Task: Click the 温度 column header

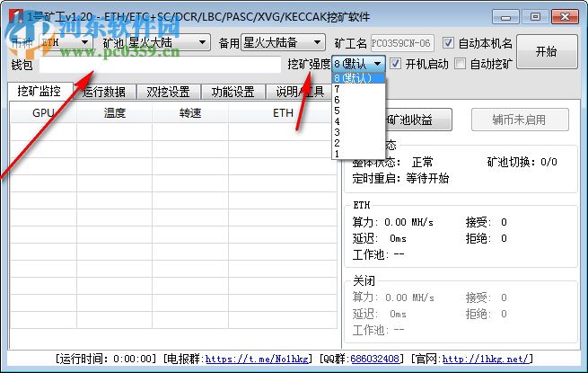Action: 114,112
